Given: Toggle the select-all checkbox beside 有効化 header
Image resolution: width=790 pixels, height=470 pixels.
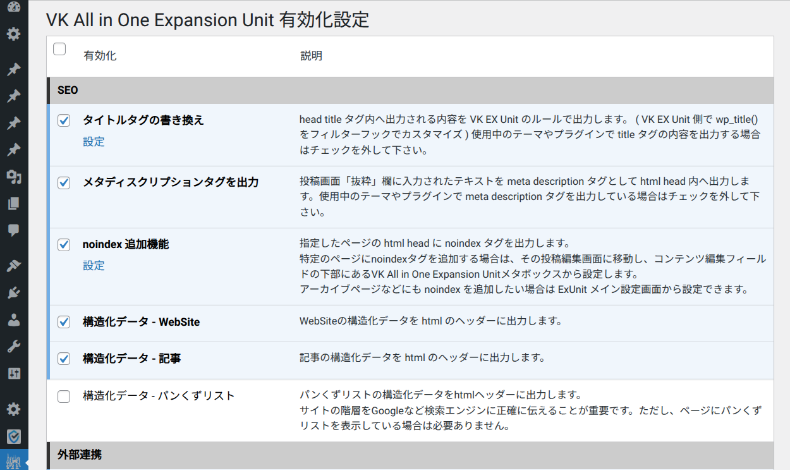Looking at the screenshot, I should pyautogui.click(x=59, y=49).
